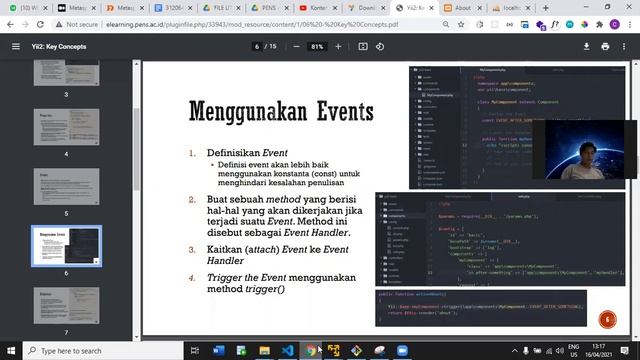Open Microsoft Word from the taskbar

218,351
